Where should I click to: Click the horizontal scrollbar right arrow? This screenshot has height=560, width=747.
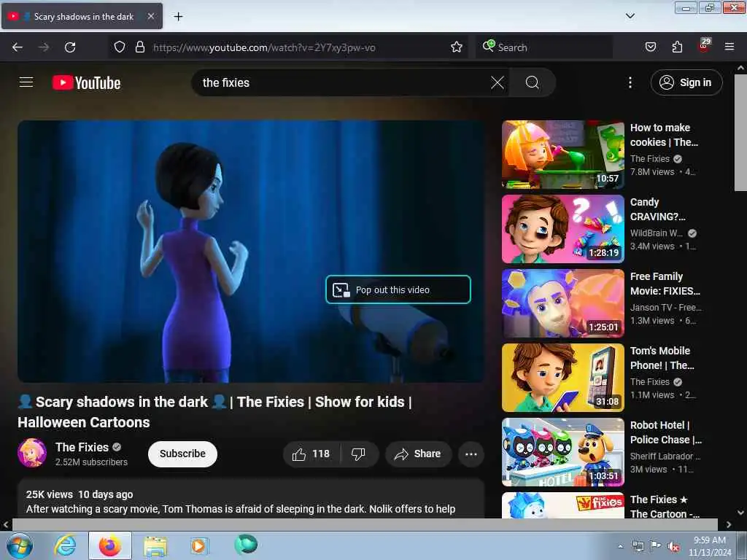coord(729,525)
